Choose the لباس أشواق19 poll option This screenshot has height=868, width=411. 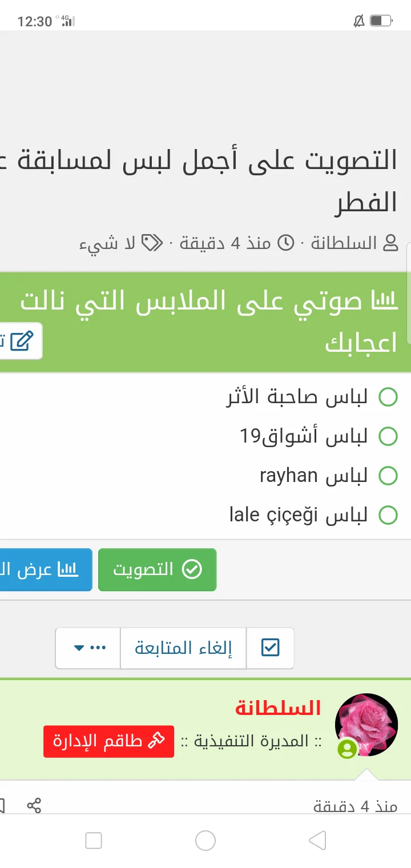[x=388, y=437]
